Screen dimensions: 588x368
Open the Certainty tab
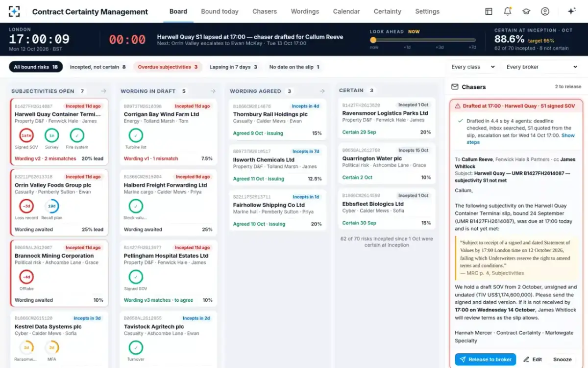point(388,11)
